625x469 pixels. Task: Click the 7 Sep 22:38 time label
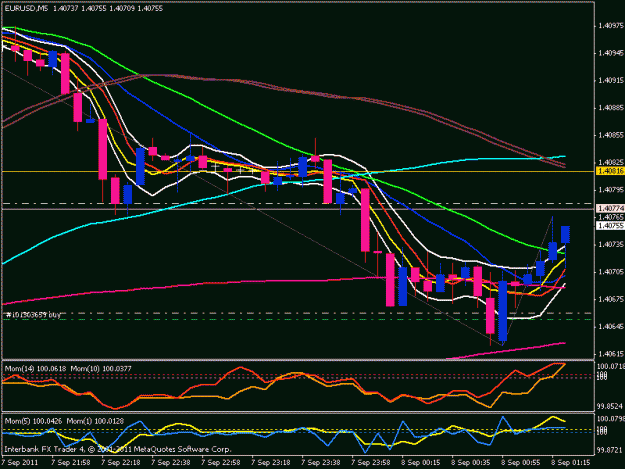point(171,463)
